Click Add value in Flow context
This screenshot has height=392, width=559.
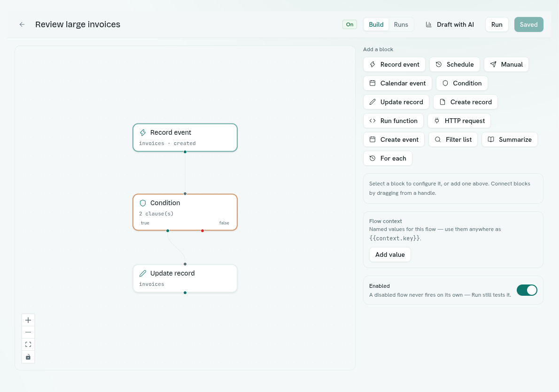(x=390, y=254)
